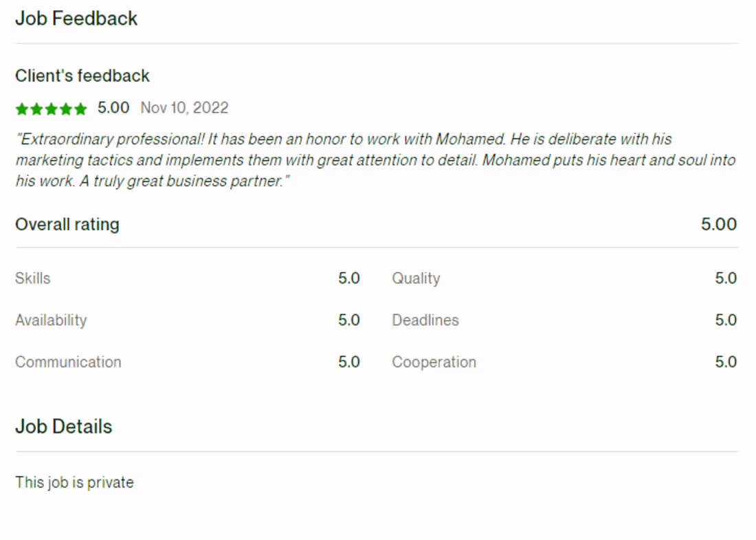Click the Deadlines rating label
Viewport: 756px width, 540px height.
click(425, 320)
